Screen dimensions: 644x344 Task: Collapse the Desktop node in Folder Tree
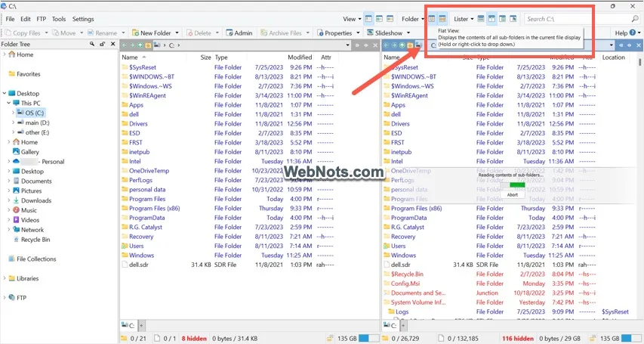[5, 94]
